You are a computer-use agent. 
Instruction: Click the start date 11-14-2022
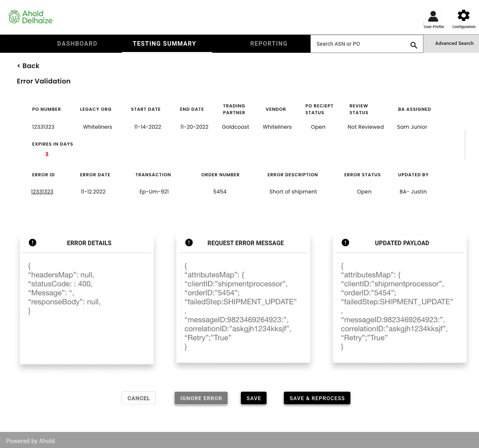click(x=148, y=127)
